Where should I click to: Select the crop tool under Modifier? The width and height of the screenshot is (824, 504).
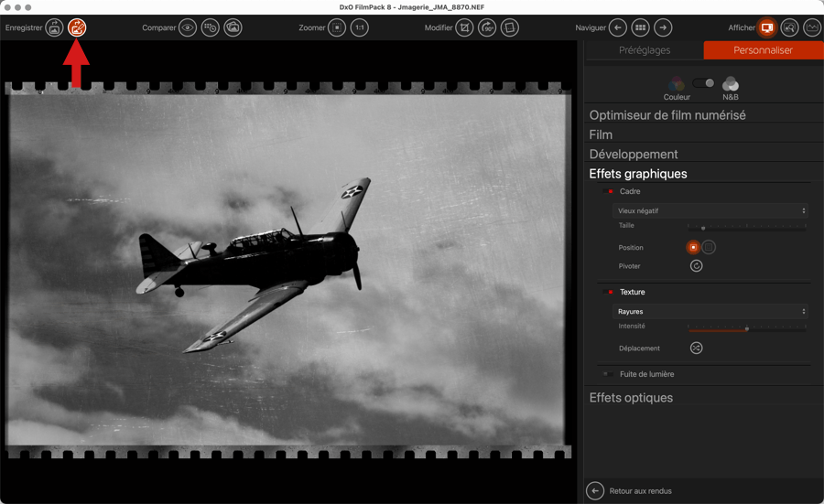click(x=465, y=27)
